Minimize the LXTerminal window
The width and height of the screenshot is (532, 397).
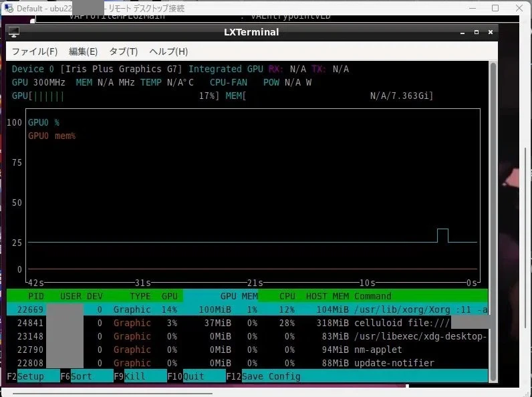tap(462, 33)
